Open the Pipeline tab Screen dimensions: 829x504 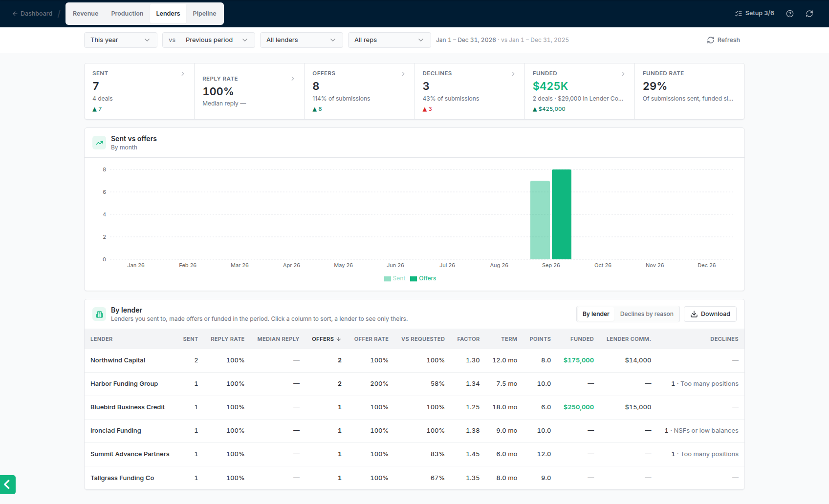[204, 14]
